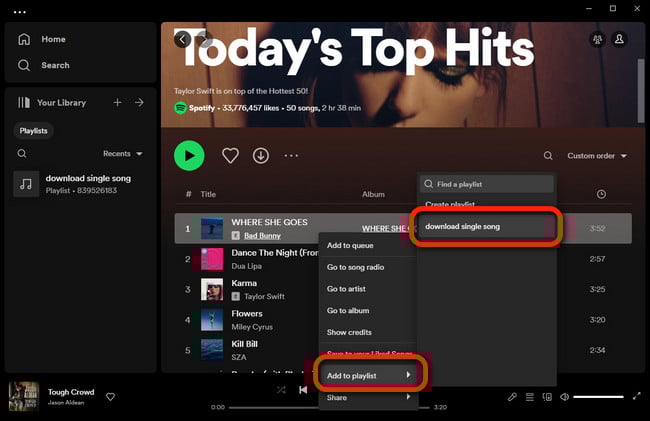650x421 pixels.
Task: Open download single song playlist in library
Action: coord(80,184)
